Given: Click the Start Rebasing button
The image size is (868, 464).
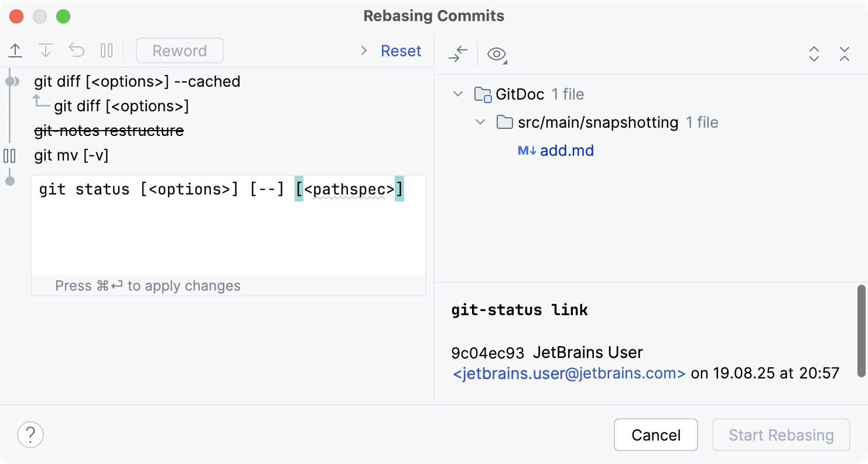Looking at the screenshot, I should point(781,435).
